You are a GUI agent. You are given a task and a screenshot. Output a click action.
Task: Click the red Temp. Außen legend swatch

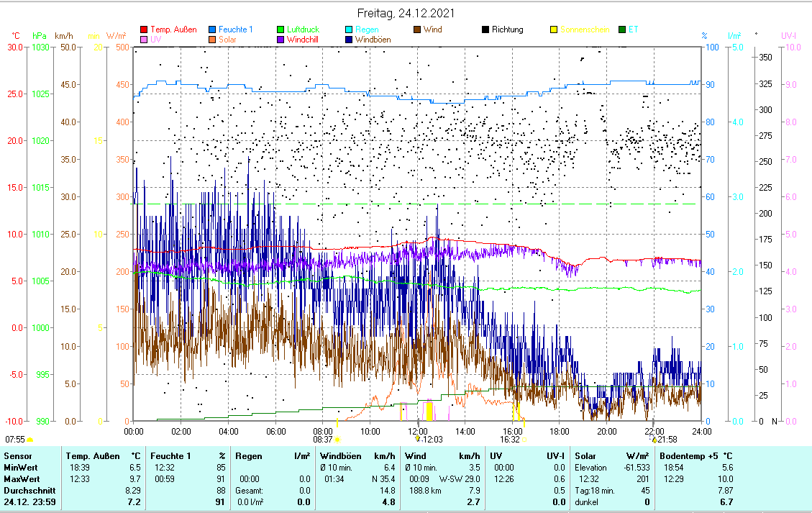(x=144, y=30)
